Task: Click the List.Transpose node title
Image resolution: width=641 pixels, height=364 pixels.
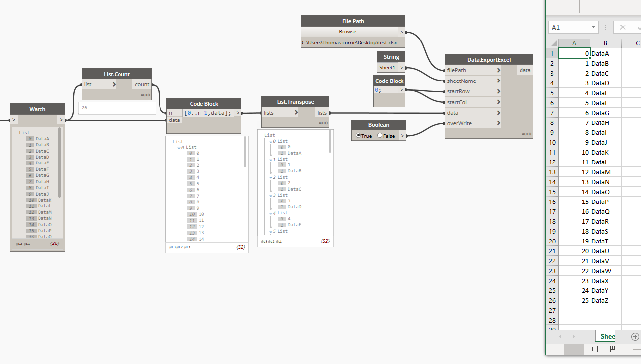Action: 295,102
